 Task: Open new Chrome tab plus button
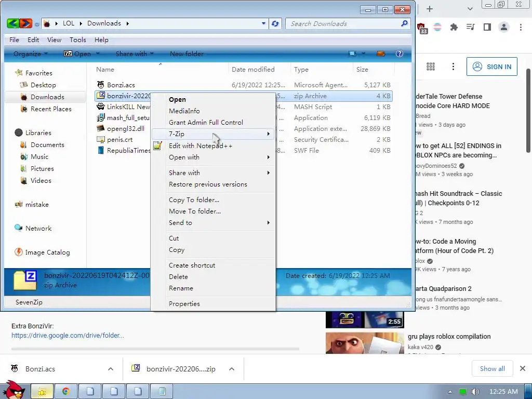pyautogui.click(x=430, y=9)
